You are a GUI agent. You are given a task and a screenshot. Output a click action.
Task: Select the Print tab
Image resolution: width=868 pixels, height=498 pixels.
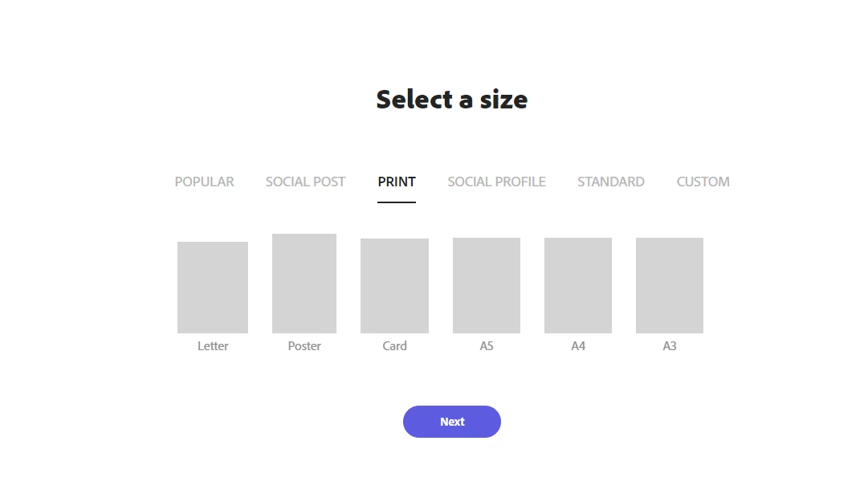click(397, 182)
